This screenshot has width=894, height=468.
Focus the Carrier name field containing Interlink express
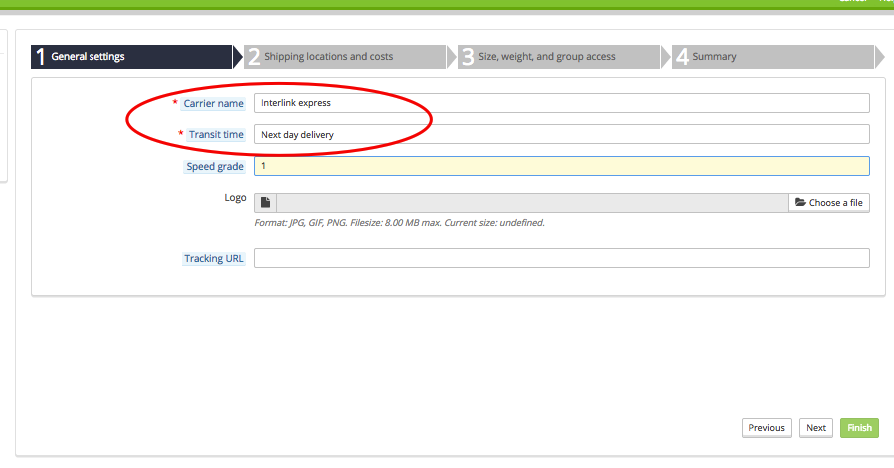click(562, 103)
